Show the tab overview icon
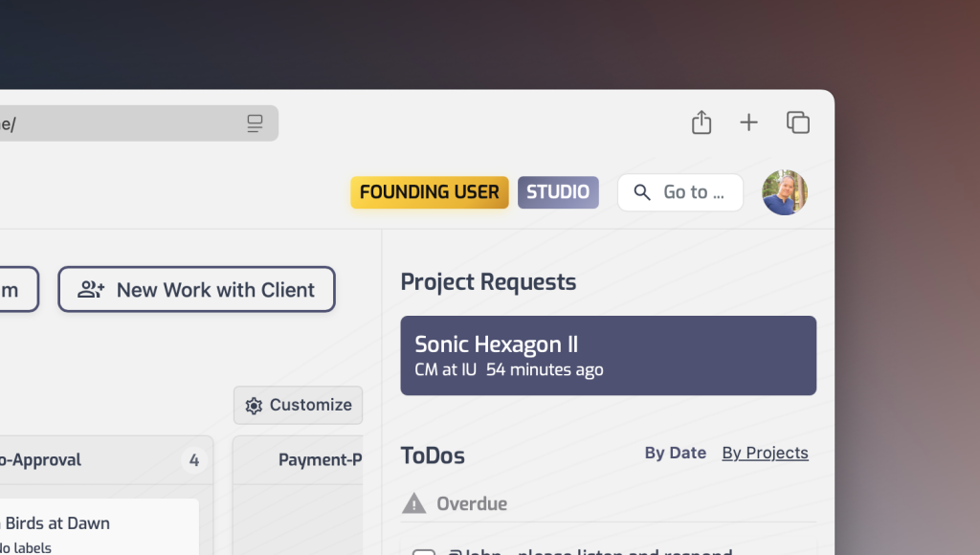This screenshot has width=980, height=555. 797,122
